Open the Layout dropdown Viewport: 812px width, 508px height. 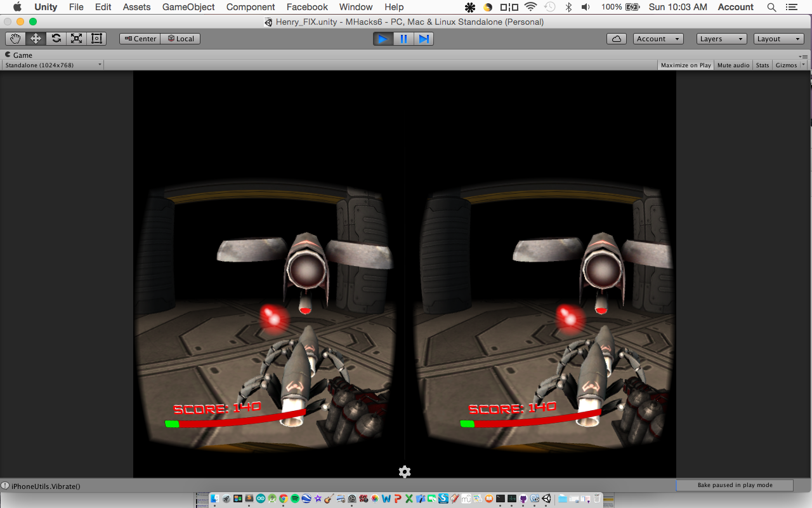779,39
